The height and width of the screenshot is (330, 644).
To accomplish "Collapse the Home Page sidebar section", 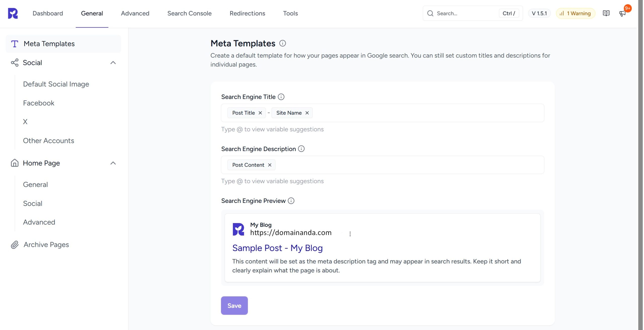I will 113,163.
